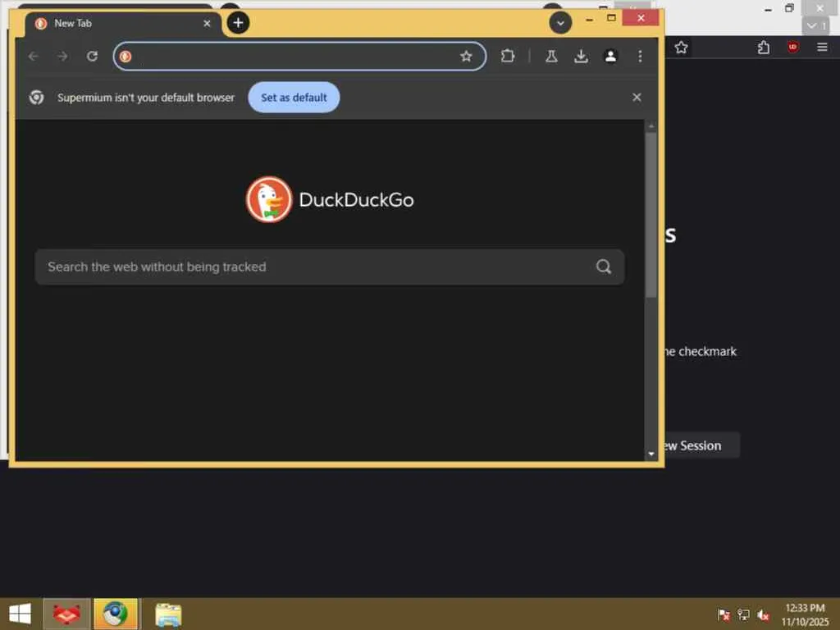This screenshot has width=840, height=630.
Task: Click the page scrollbar down arrow
Action: coord(651,454)
